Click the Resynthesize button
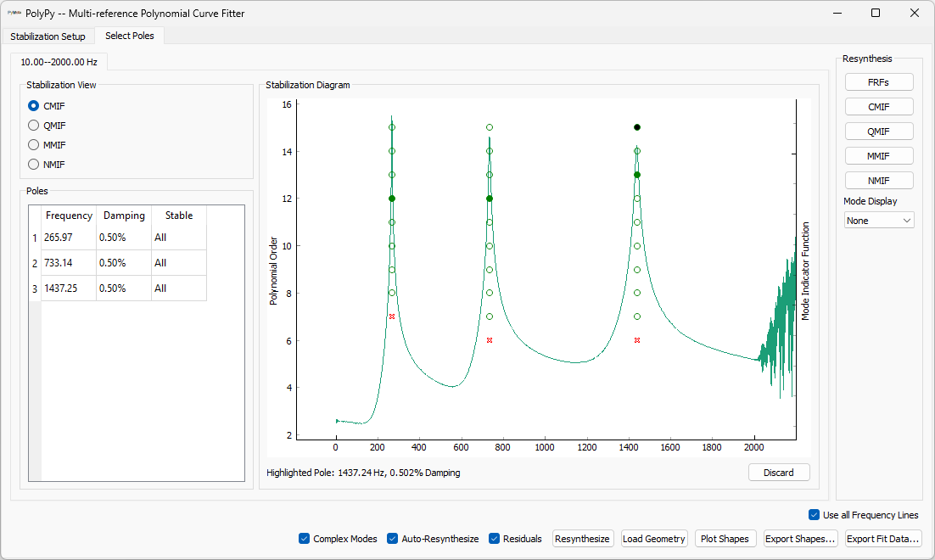935x560 pixels. 582,539
